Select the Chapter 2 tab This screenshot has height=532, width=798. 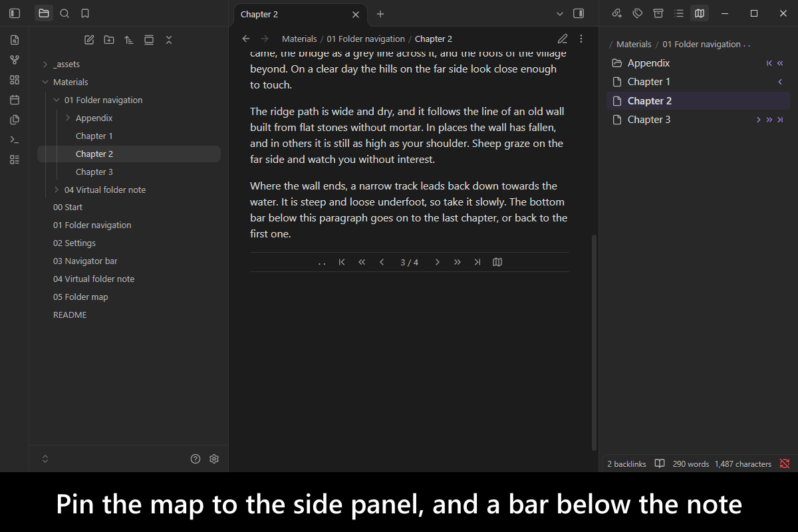300,14
